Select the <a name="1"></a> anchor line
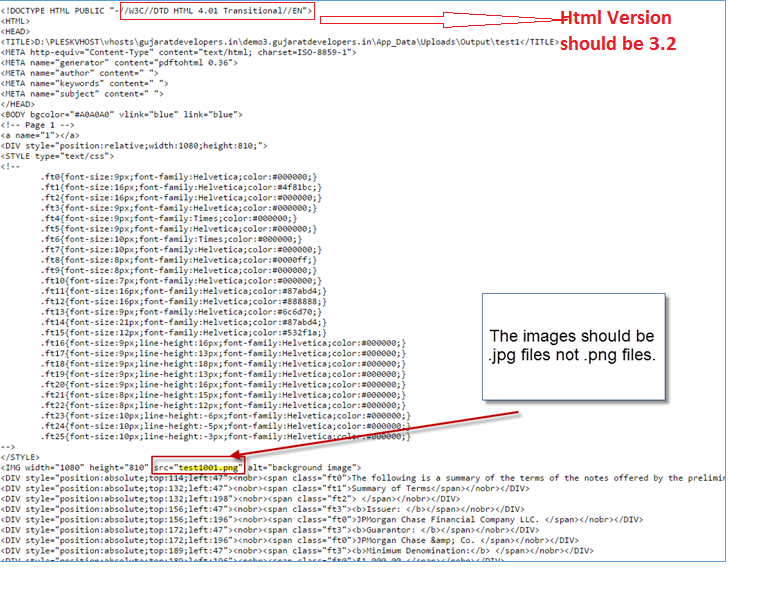This screenshot has width=764, height=596. (40, 135)
